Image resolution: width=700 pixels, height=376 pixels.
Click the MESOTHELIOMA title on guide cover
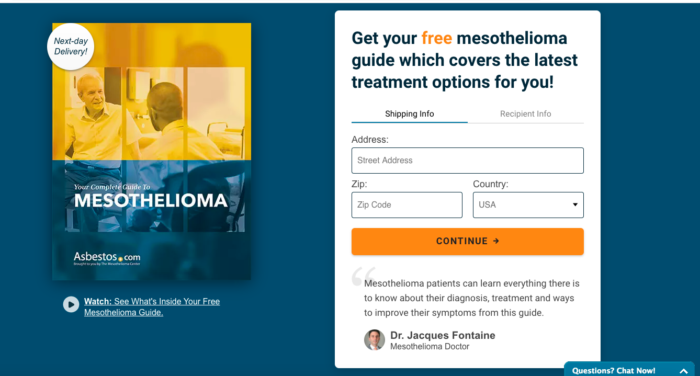(151, 201)
